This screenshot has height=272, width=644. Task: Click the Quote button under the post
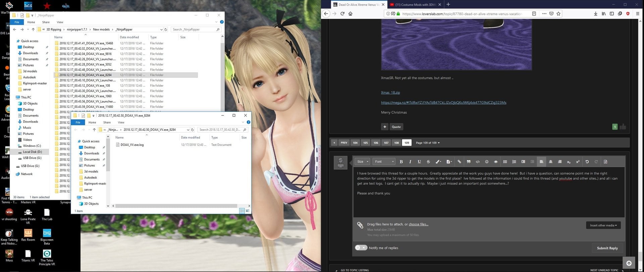point(396,127)
